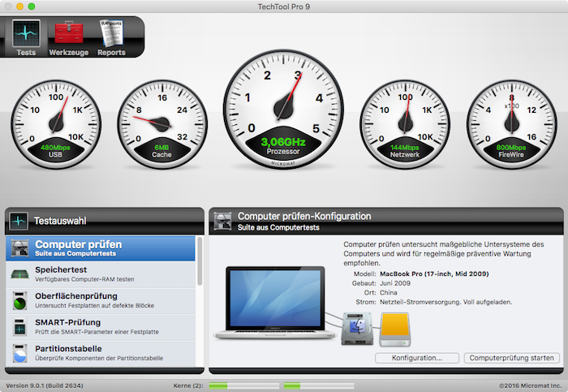
Task: Click the Version 9.0.1 (Build 2634) text
Action: click(x=45, y=386)
